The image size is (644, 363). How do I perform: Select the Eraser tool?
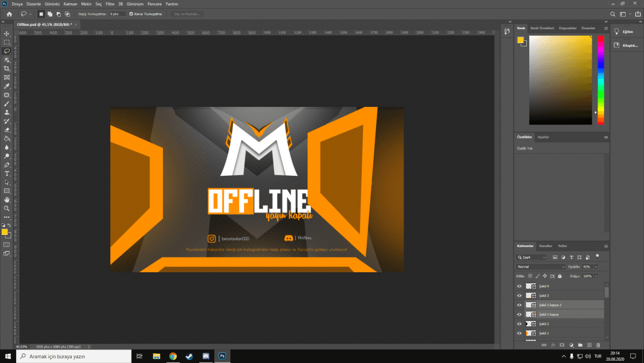click(x=6, y=130)
